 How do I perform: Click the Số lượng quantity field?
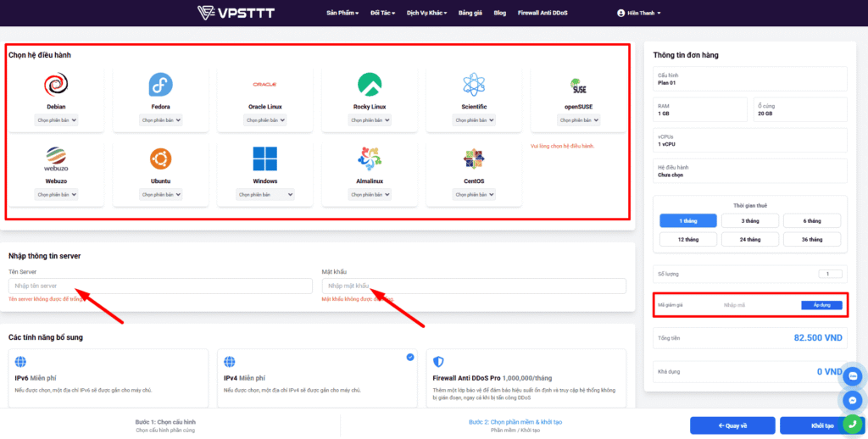pyautogui.click(x=830, y=274)
